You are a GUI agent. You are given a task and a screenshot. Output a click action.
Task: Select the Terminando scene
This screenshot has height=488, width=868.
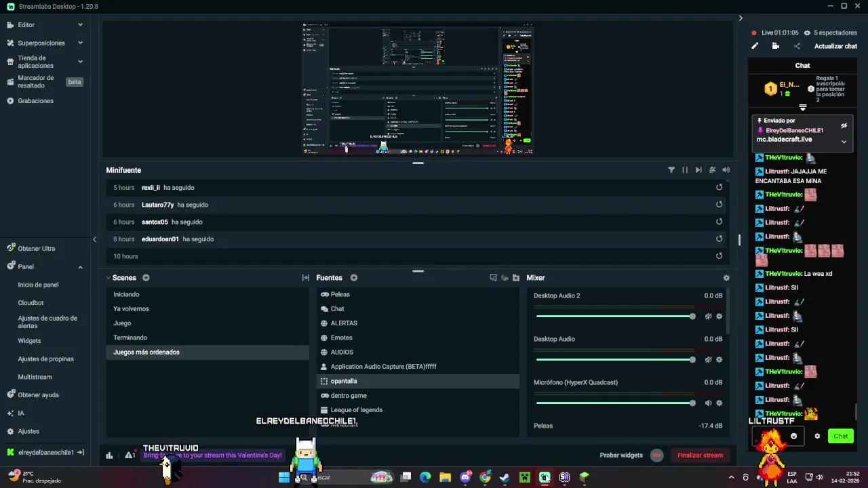(208, 338)
